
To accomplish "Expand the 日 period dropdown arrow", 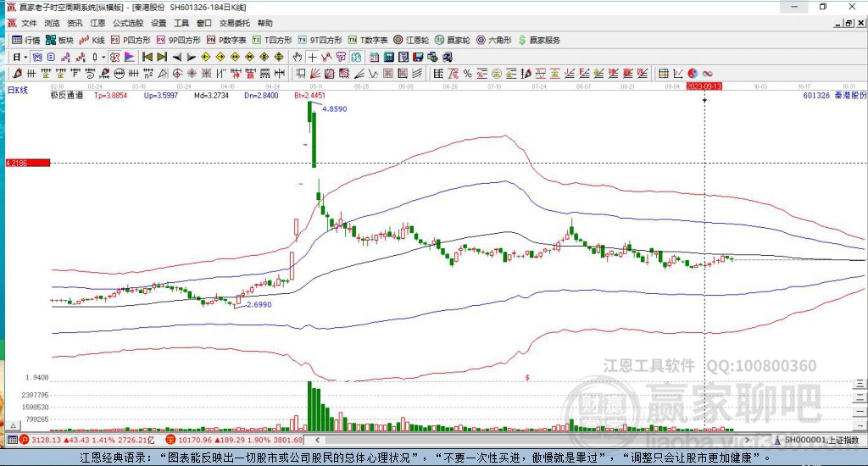I will click(x=25, y=57).
